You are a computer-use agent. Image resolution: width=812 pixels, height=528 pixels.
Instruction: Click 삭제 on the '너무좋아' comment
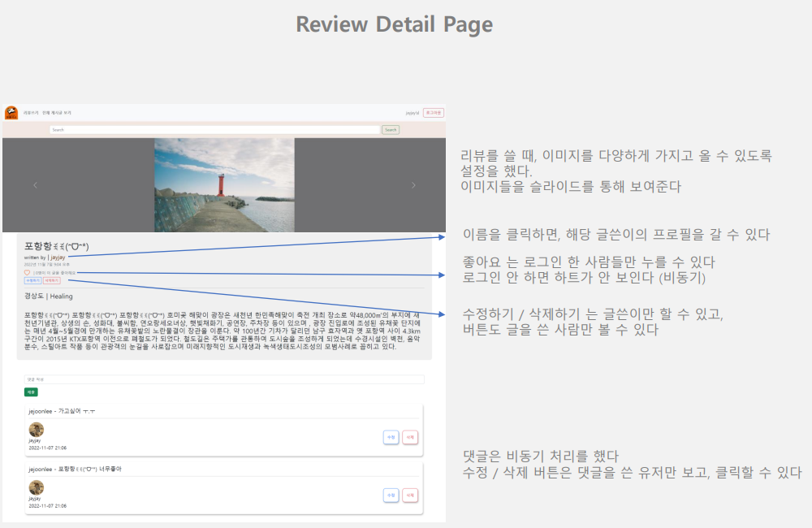tap(410, 496)
